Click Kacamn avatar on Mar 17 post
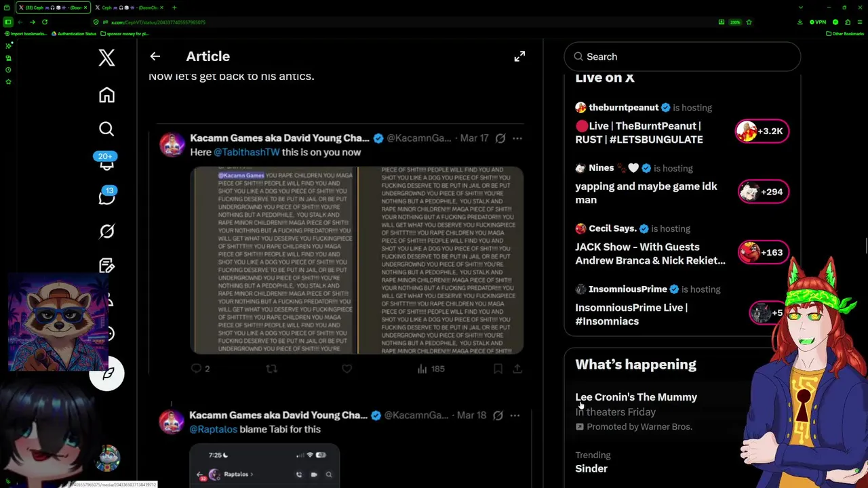Screen dimensions: 868x488 (172, 145)
